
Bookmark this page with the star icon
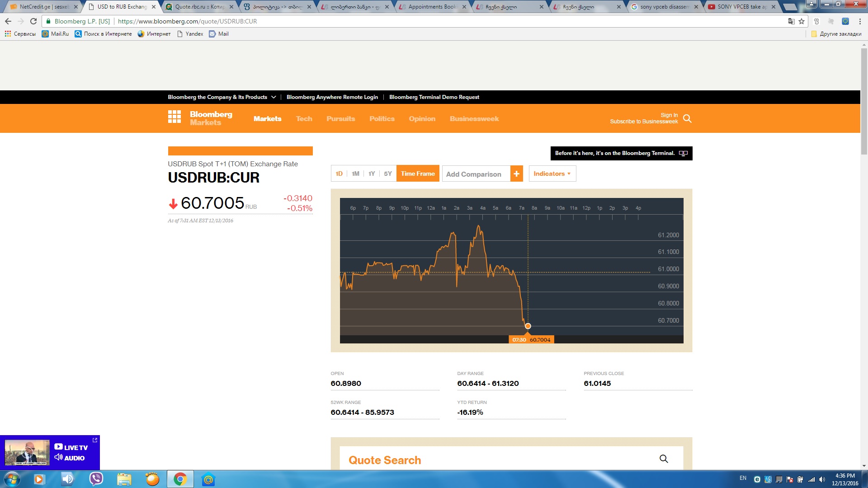[x=802, y=21]
